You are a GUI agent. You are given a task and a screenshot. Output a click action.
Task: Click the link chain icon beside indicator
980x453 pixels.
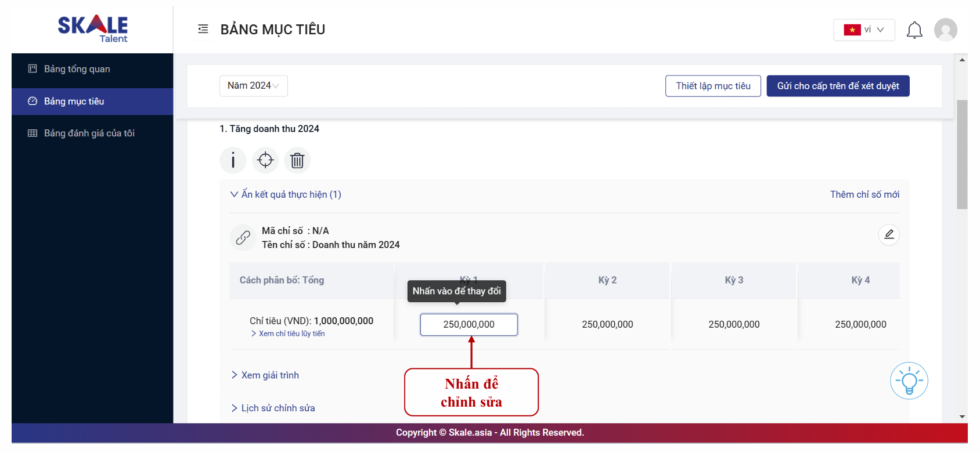pos(243,237)
